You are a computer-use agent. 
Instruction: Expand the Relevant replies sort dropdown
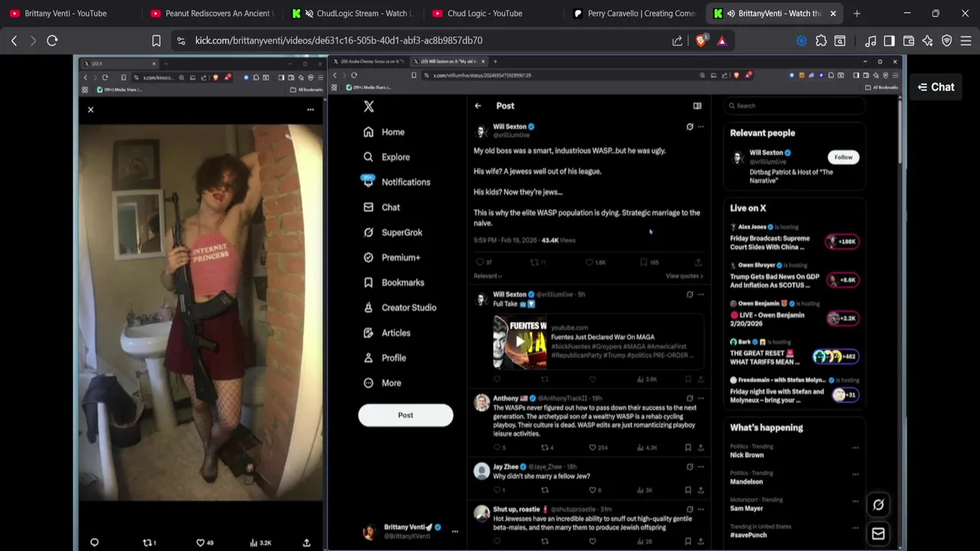pyautogui.click(x=488, y=275)
